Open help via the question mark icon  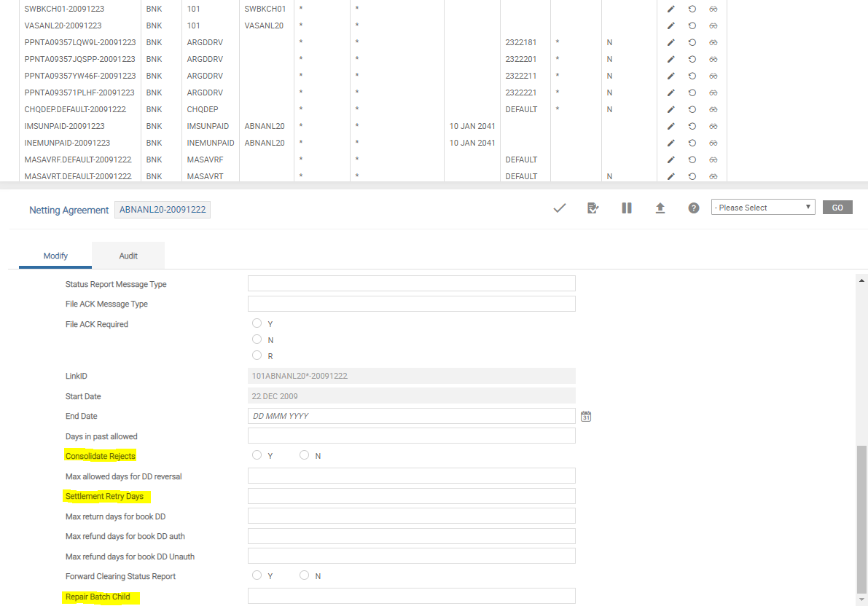[x=694, y=208]
